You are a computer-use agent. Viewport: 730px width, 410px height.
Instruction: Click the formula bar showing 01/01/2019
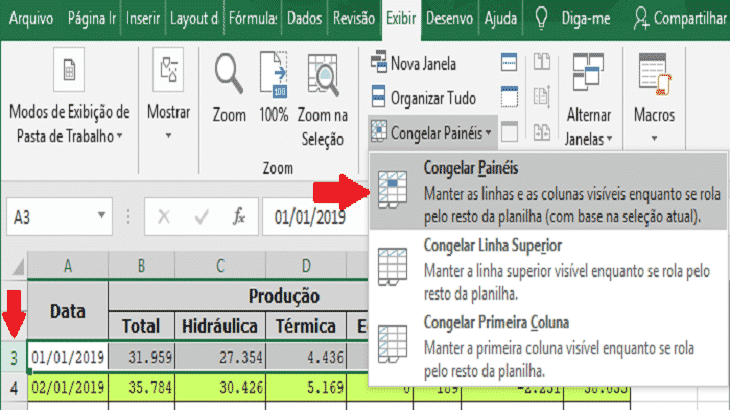315,217
